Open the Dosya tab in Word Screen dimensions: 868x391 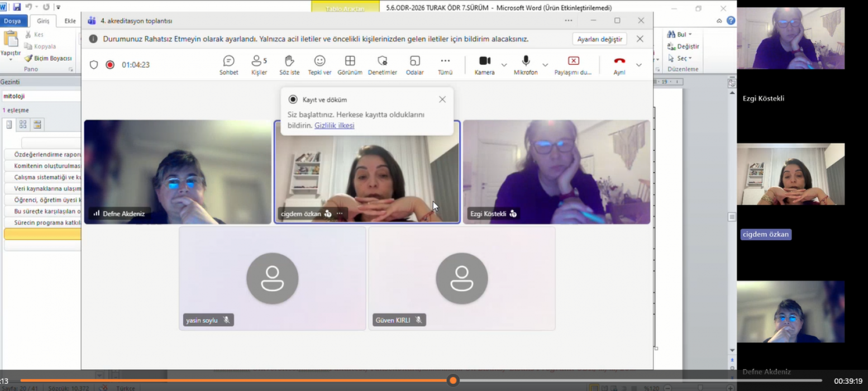[x=12, y=21]
